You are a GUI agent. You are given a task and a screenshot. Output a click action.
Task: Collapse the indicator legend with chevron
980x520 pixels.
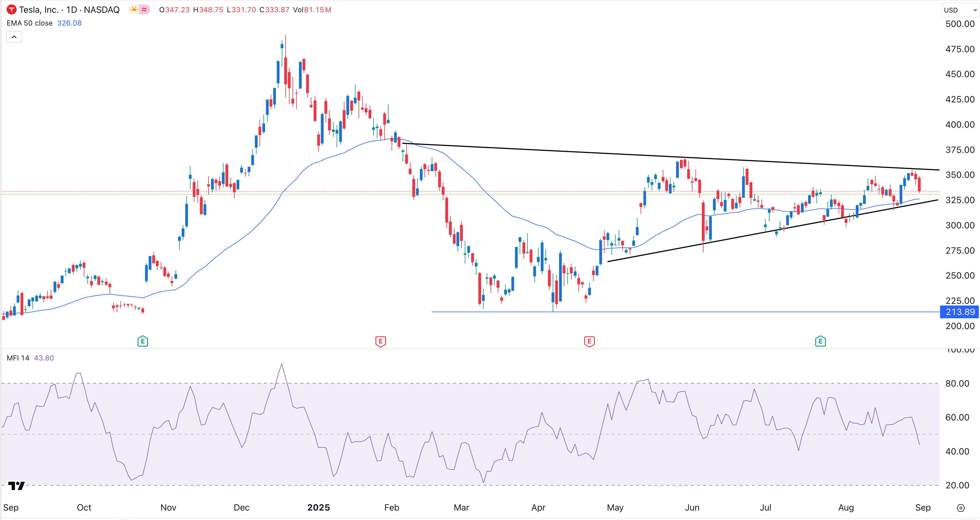click(x=14, y=37)
